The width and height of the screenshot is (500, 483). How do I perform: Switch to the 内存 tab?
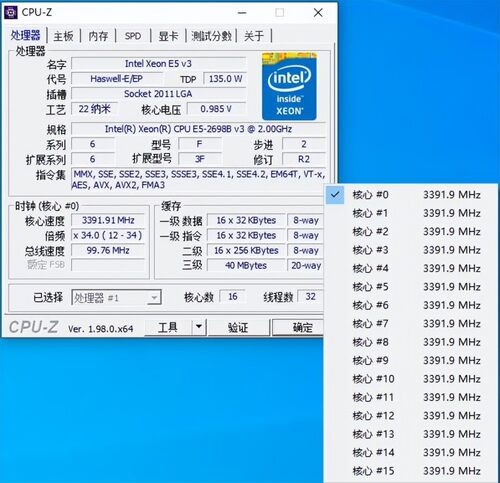tap(98, 36)
